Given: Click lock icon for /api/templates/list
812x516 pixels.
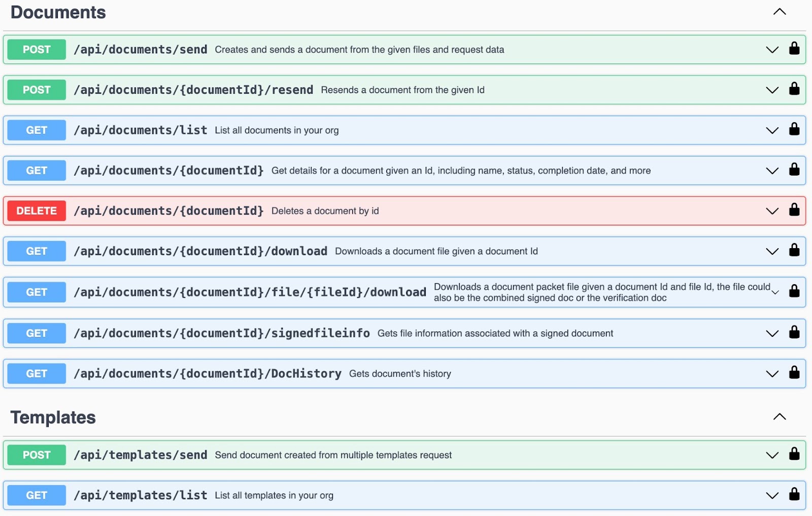Looking at the screenshot, I should (794, 495).
